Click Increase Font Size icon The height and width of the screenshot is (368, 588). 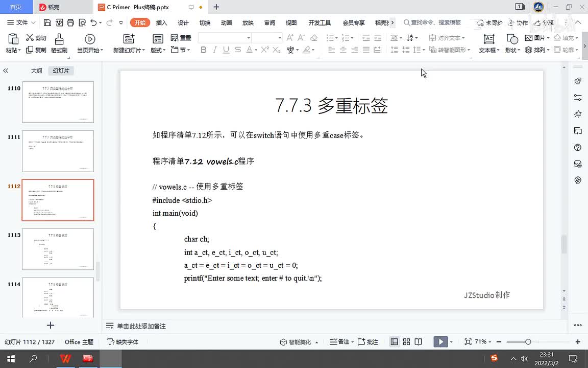tap(290, 37)
